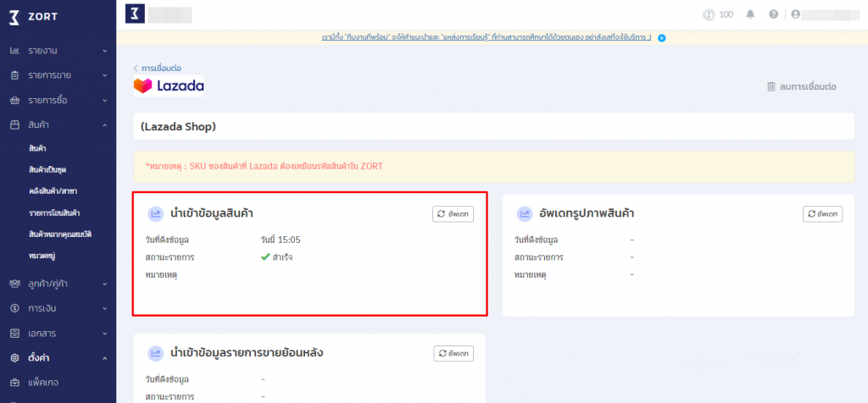Collapse the สินค้า menu chevron
The height and width of the screenshot is (403, 868).
click(x=104, y=125)
